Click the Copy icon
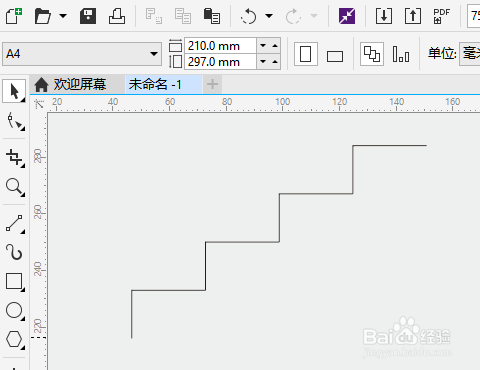The width and height of the screenshot is (480, 370). (183, 16)
